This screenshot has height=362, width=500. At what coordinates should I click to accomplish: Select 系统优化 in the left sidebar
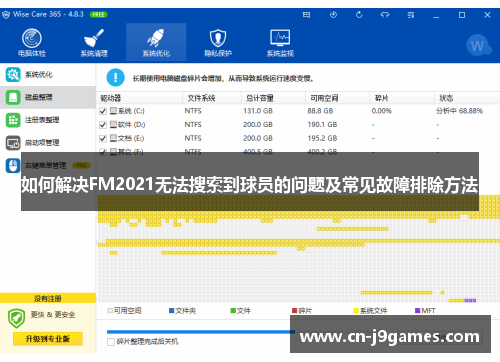(x=48, y=75)
